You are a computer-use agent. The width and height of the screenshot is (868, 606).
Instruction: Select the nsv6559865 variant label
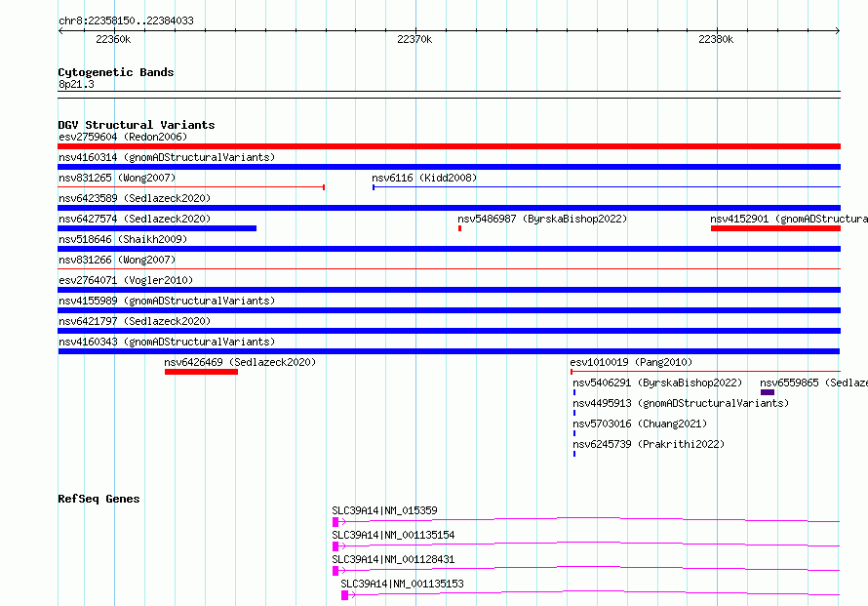click(x=813, y=383)
